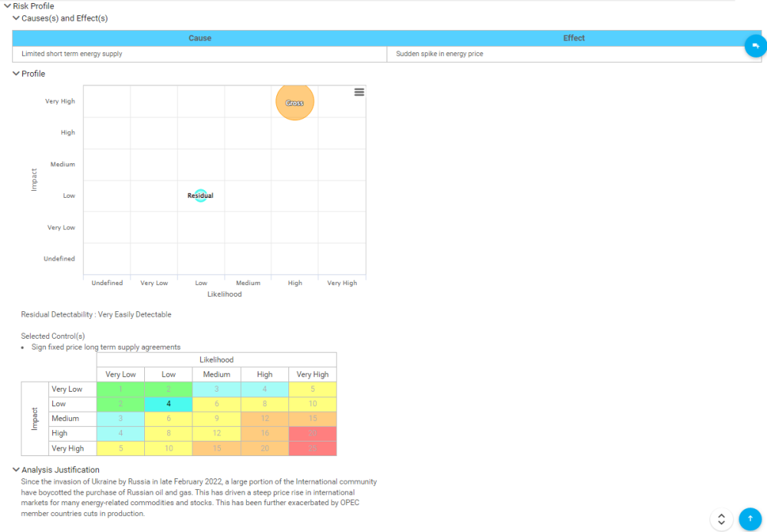Click the Residual Detectability text

95,314
